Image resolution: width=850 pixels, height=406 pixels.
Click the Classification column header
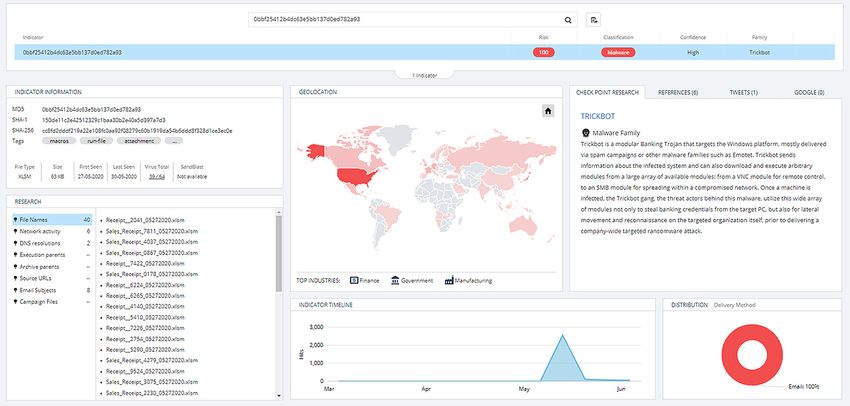pos(618,37)
